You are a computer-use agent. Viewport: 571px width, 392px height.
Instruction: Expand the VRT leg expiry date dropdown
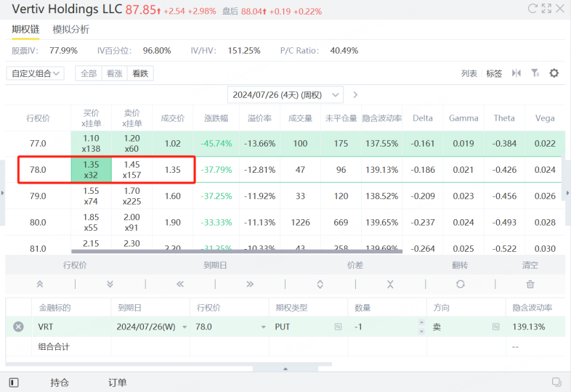click(x=185, y=327)
